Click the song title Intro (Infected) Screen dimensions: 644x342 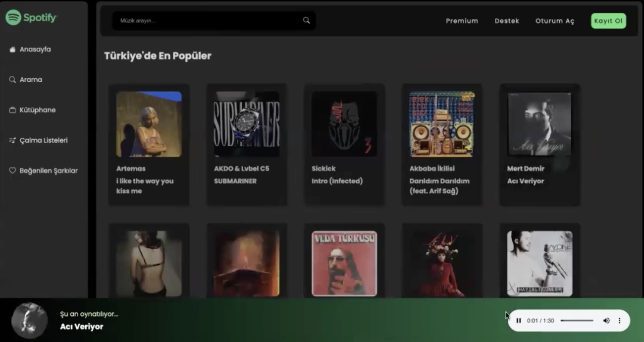337,181
